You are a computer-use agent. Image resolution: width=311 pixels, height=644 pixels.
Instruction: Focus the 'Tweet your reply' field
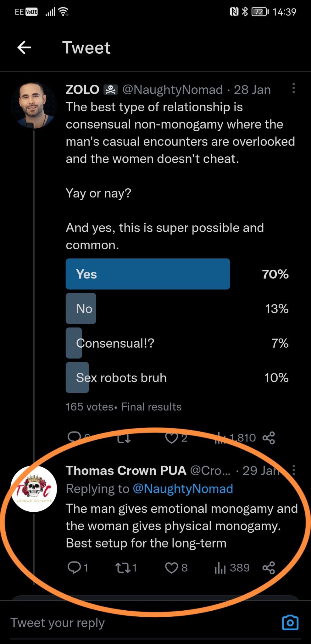[x=121, y=623]
